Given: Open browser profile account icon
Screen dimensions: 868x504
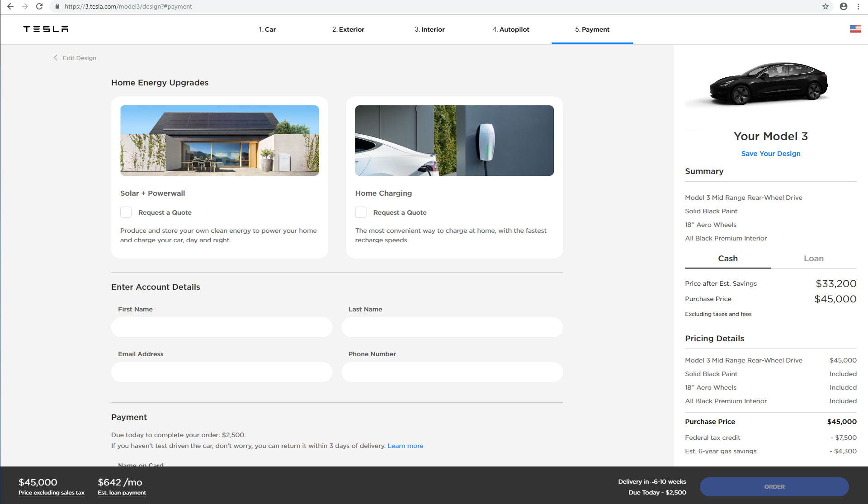Looking at the screenshot, I should point(843,6).
